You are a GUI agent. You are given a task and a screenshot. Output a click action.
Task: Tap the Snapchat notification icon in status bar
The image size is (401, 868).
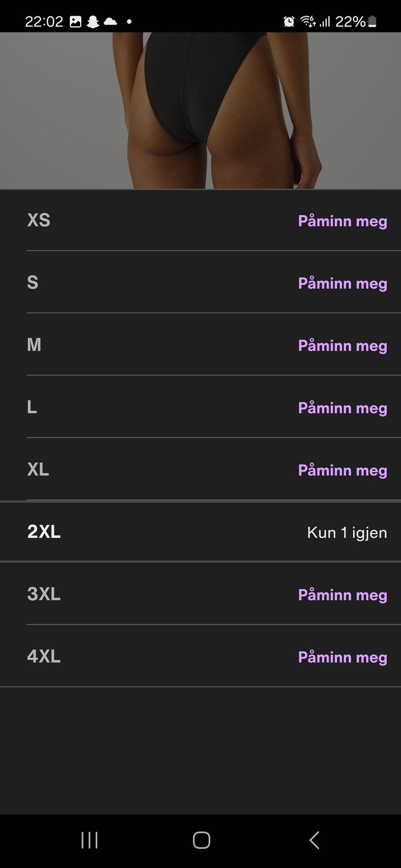click(93, 22)
